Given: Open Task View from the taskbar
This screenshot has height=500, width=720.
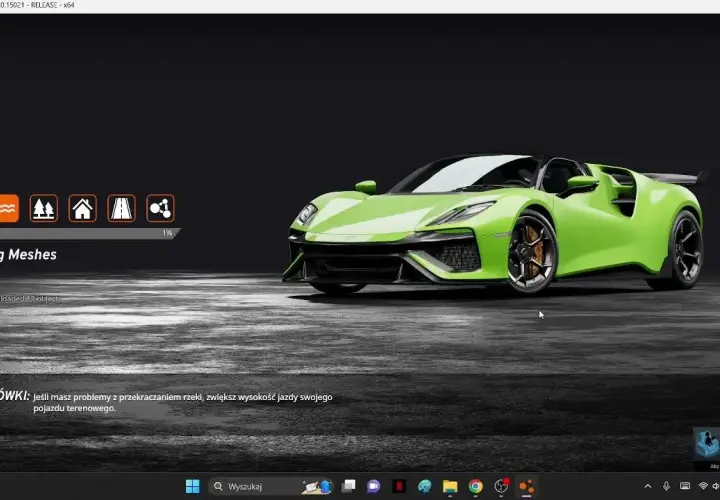Looking at the screenshot, I should (349, 486).
